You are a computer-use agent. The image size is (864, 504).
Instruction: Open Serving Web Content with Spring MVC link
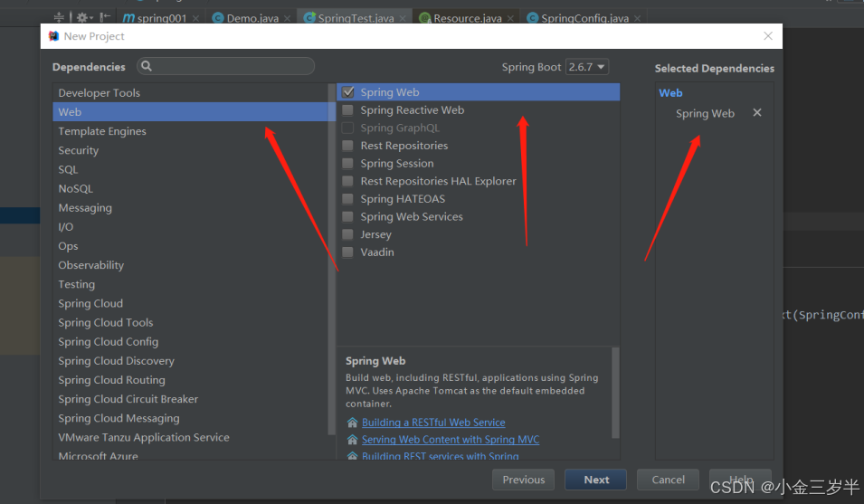tap(451, 440)
